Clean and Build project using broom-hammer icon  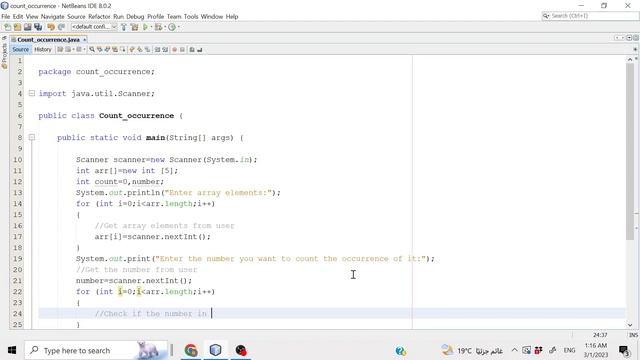(x=134, y=27)
